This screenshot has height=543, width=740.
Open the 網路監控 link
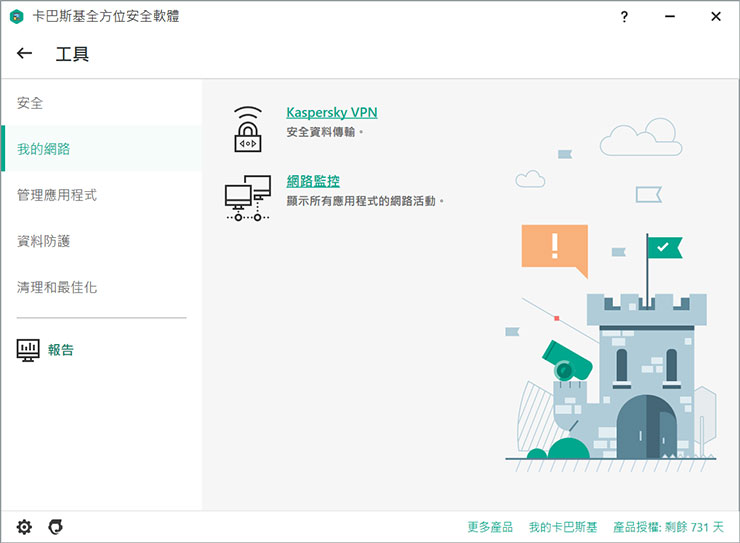313,181
